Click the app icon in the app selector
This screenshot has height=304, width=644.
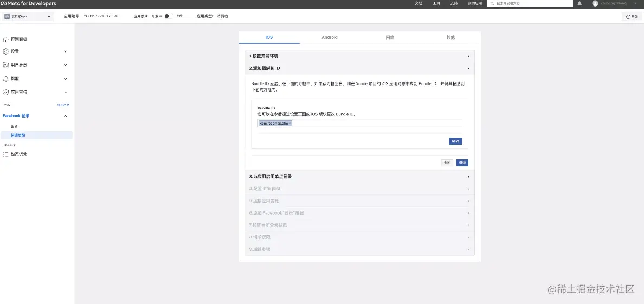[x=8, y=16]
